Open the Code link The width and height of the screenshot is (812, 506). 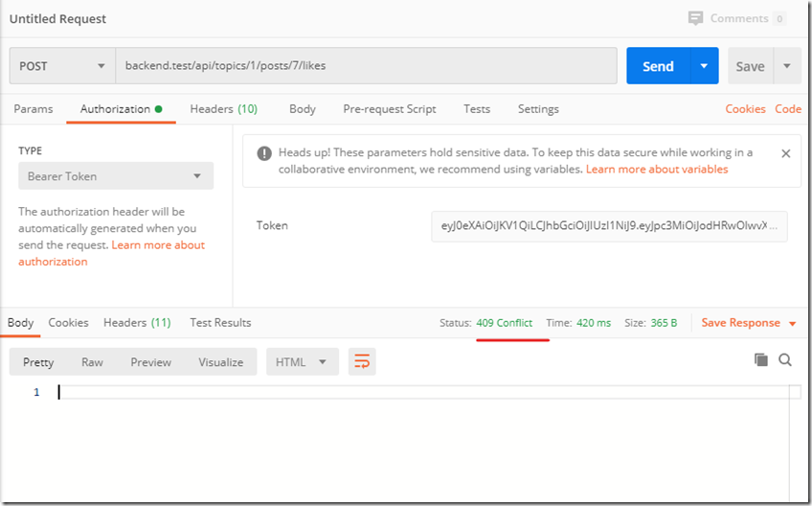(788, 109)
